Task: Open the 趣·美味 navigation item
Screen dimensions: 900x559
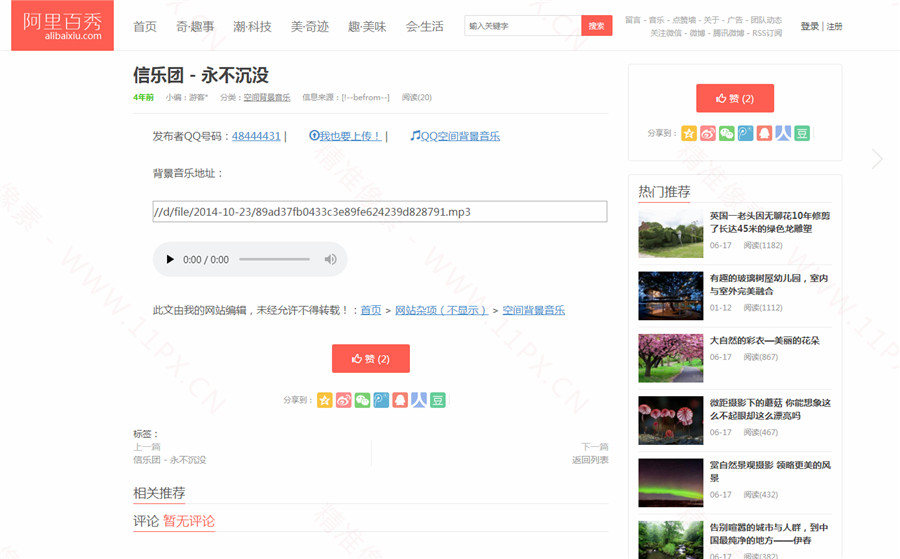Action: 367,26
